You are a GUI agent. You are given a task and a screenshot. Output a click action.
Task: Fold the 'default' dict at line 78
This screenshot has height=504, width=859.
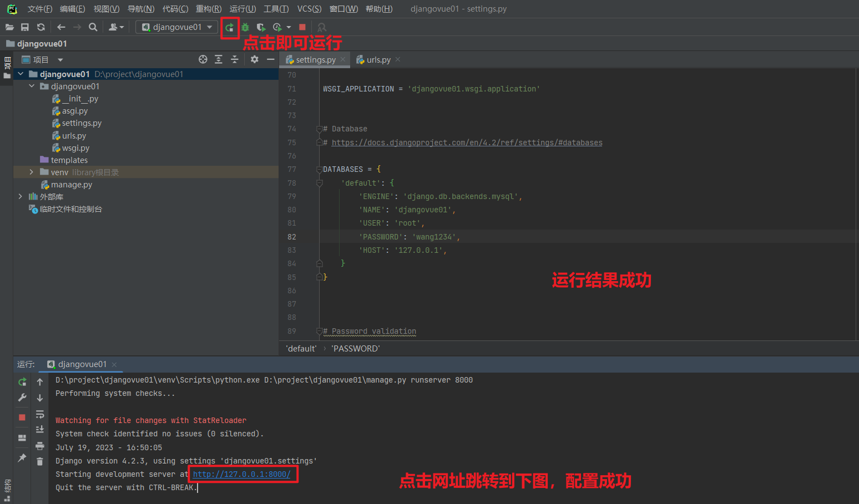pyautogui.click(x=319, y=183)
